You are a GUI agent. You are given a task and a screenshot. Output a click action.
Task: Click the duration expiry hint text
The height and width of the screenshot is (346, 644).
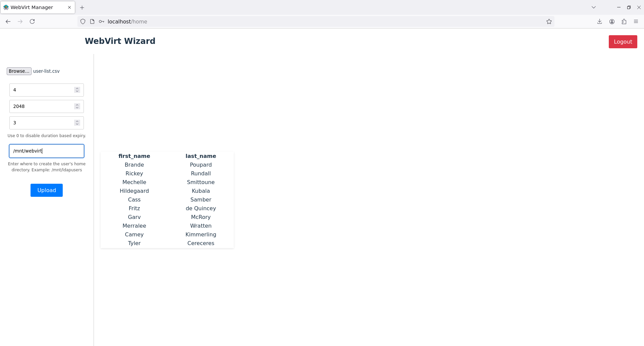click(x=47, y=136)
